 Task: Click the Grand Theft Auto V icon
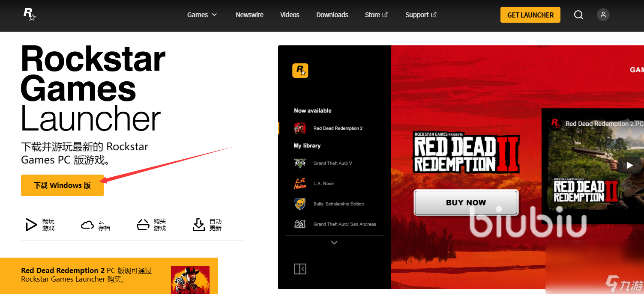tap(300, 163)
